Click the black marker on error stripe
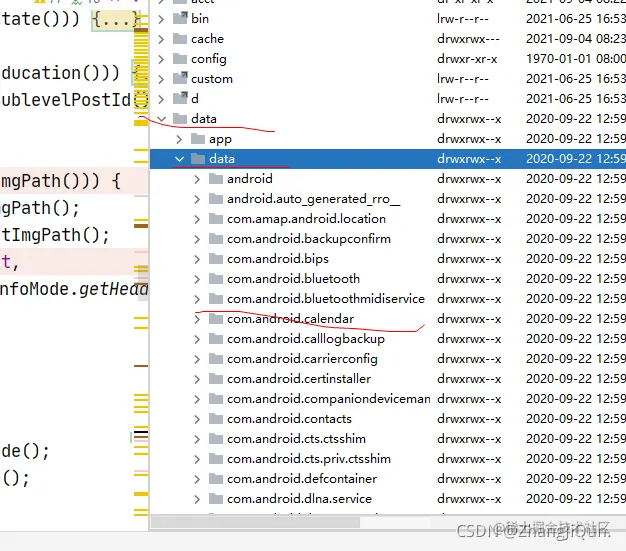 [x=141, y=434]
